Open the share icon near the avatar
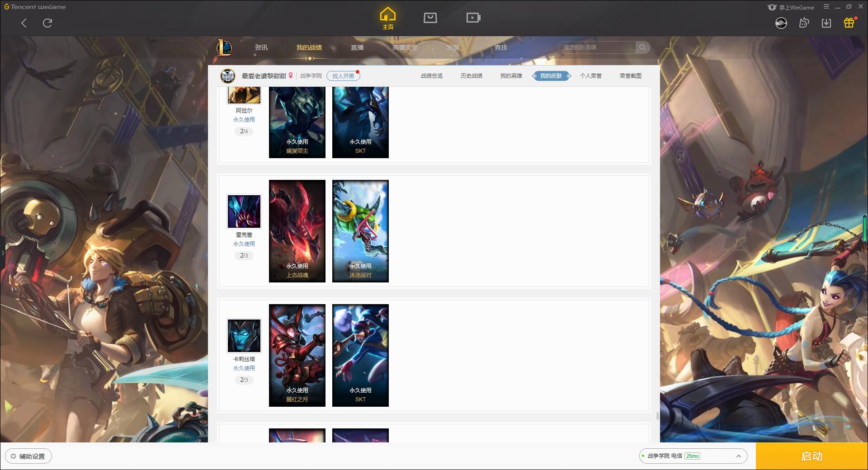Screen dimensions: 868x470 (x=804, y=23)
